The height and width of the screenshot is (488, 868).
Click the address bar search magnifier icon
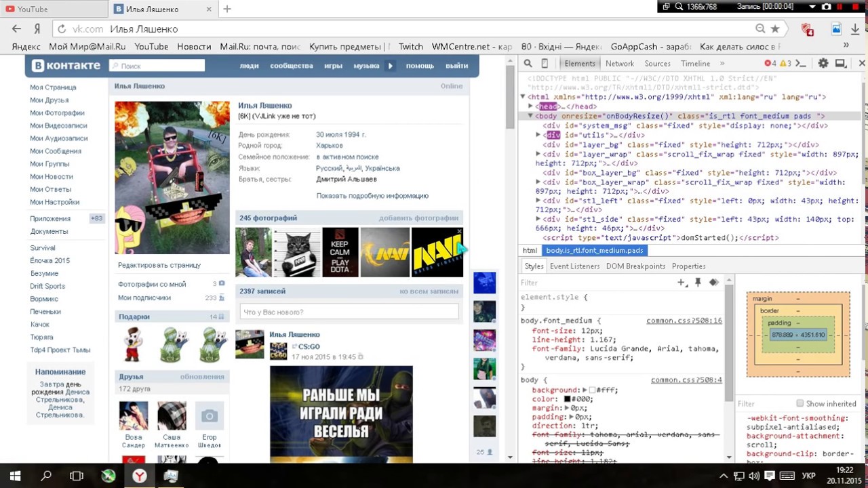pyautogui.click(x=760, y=29)
